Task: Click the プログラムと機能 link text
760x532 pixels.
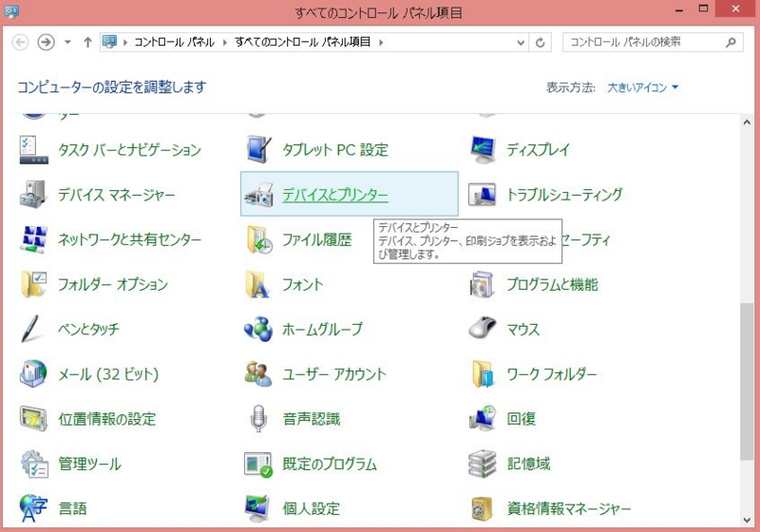Action: point(553,284)
